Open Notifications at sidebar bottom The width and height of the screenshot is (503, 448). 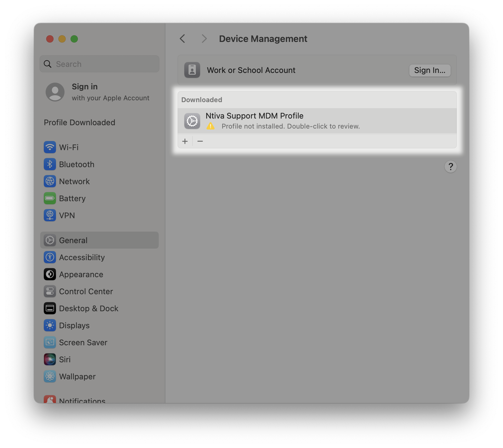(99, 399)
